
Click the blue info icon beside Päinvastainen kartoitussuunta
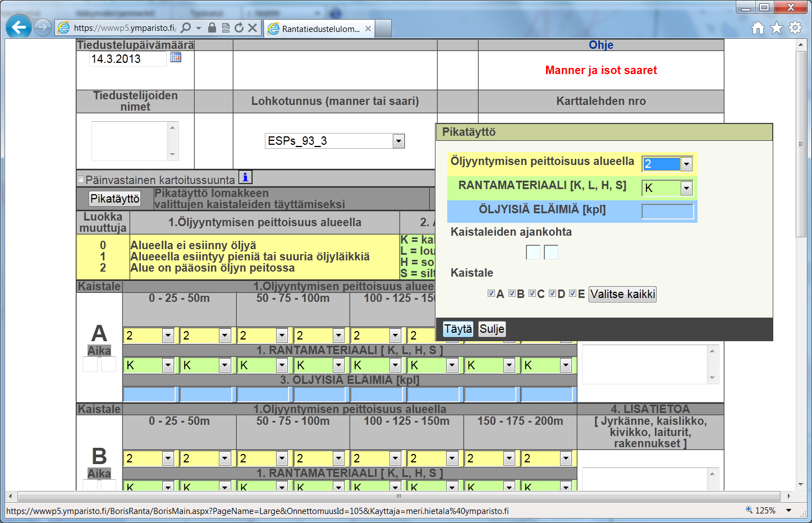[x=245, y=177]
